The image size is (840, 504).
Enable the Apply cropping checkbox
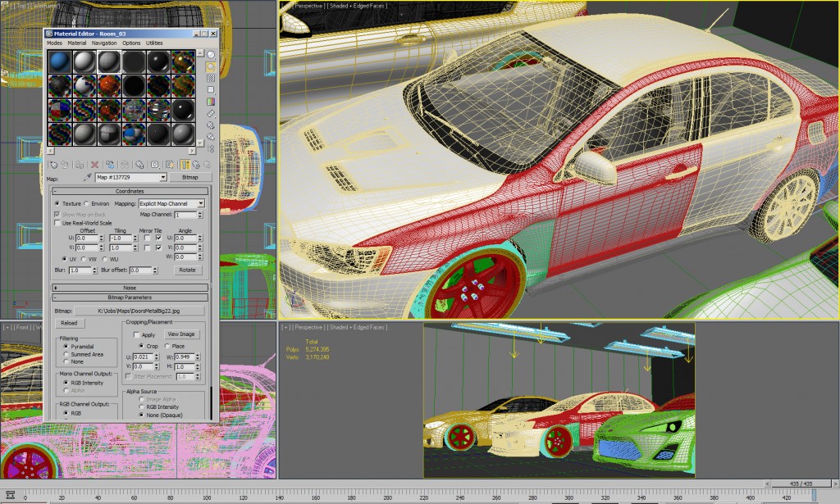click(x=137, y=334)
